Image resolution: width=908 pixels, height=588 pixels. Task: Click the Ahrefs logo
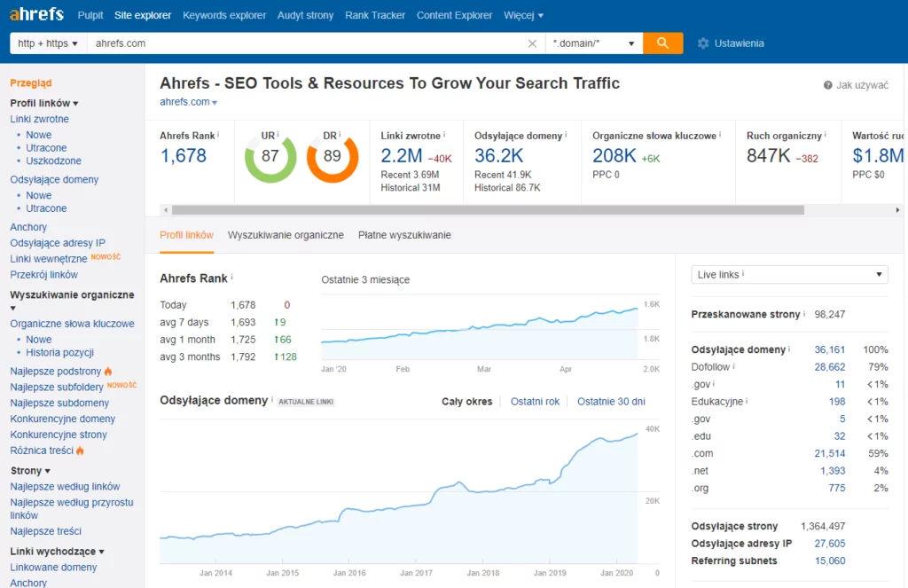[x=36, y=14]
